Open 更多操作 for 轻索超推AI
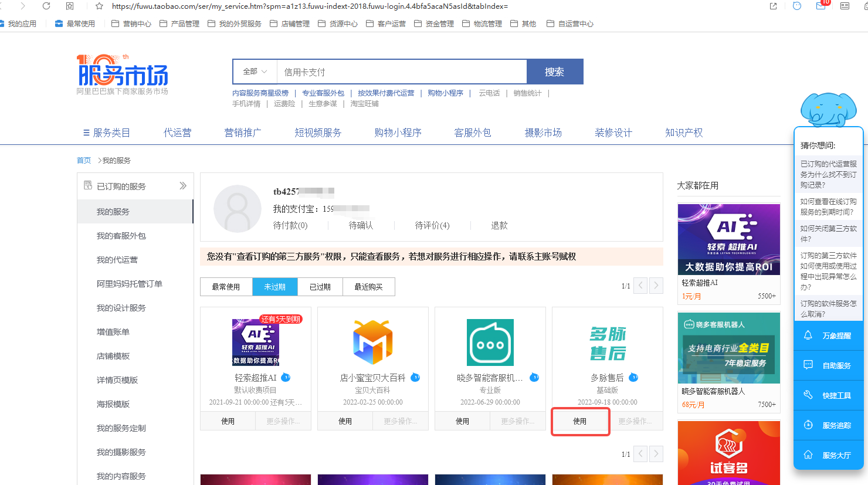The image size is (868, 485). [x=283, y=421]
